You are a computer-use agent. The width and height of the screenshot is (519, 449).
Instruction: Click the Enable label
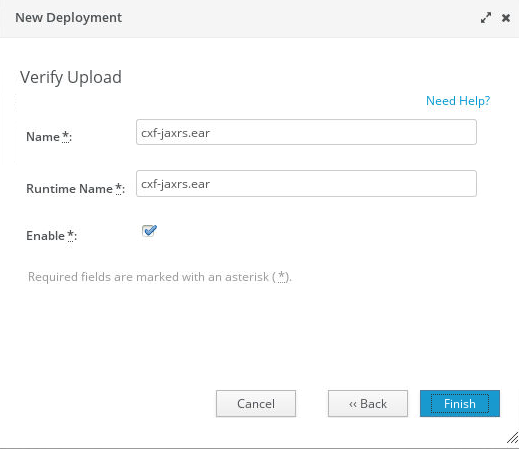click(51, 236)
